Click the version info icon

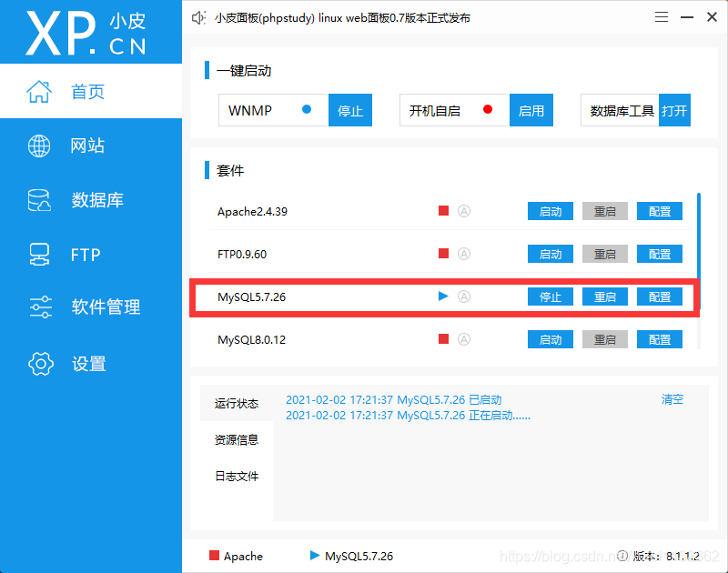(622, 556)
